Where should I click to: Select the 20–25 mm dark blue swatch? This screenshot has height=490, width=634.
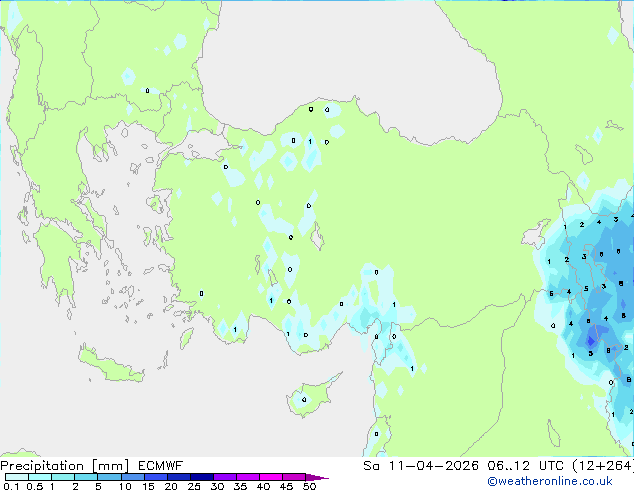point(179,477)
